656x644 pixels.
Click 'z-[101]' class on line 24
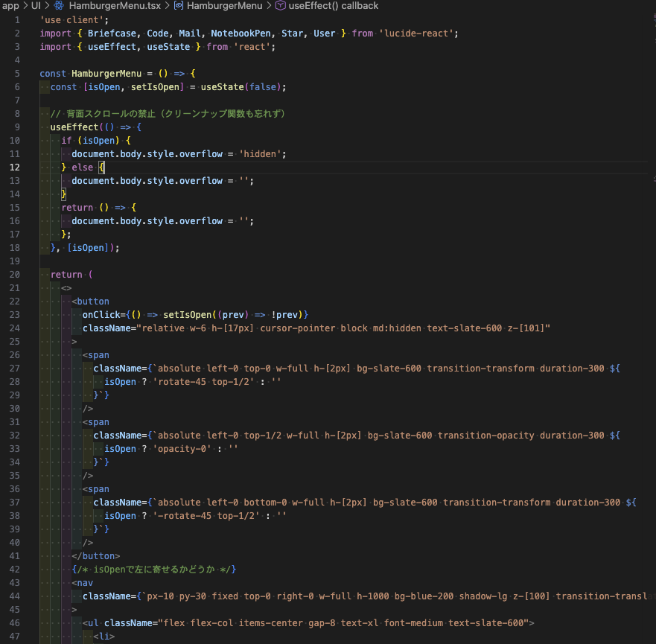[526, 328]
